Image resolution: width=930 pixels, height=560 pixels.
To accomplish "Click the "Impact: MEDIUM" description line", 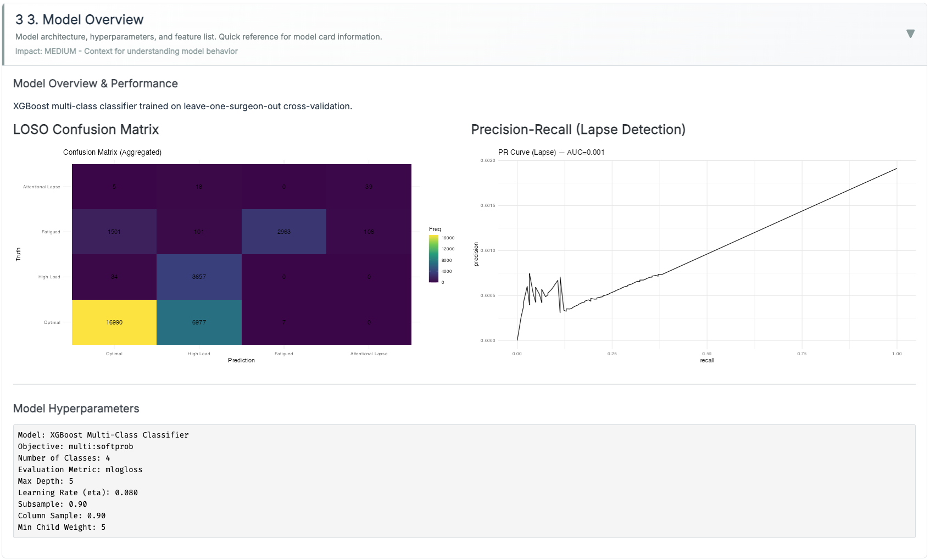I will click(x=126, y=51).
